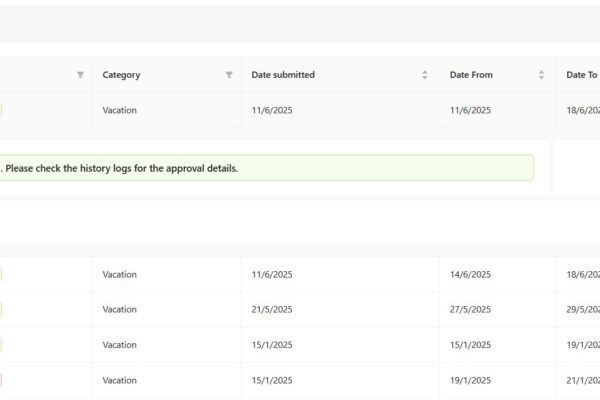Click the filter icon left of Category column
Viewport: 600px width, 400px height.
pos(81,75)
